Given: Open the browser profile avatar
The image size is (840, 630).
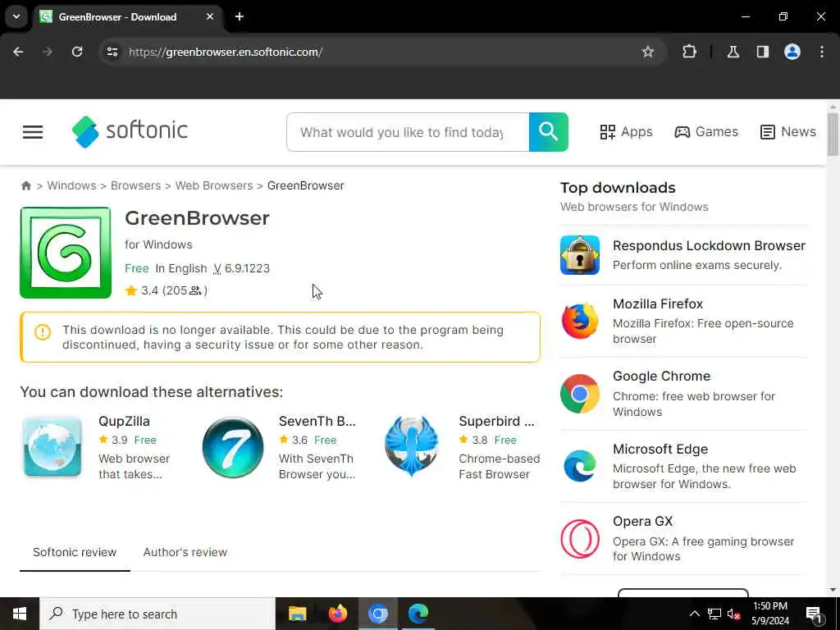Looking at the screenshot, I should pyautogui.click(x=792, y=52).
